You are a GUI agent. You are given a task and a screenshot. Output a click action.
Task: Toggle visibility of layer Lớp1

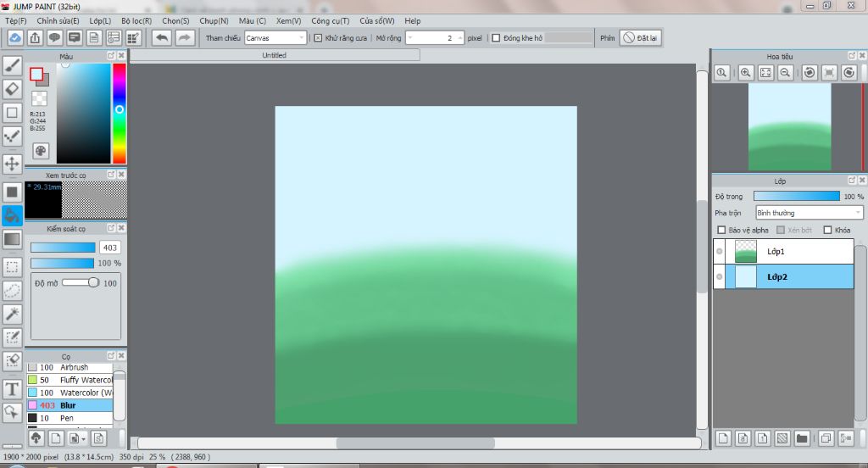click(719, 252)
